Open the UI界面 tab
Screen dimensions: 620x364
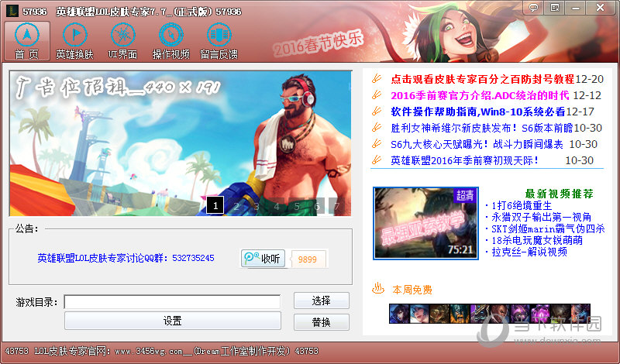point(123,41)
